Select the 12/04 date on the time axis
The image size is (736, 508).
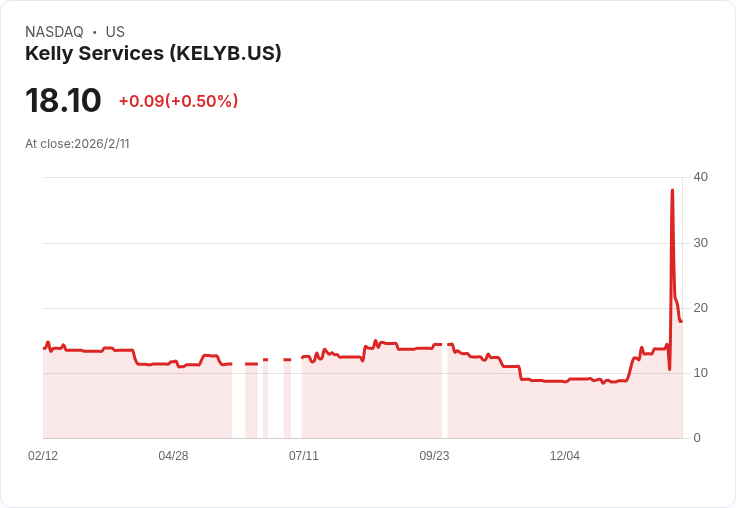[x=565, y=456]
